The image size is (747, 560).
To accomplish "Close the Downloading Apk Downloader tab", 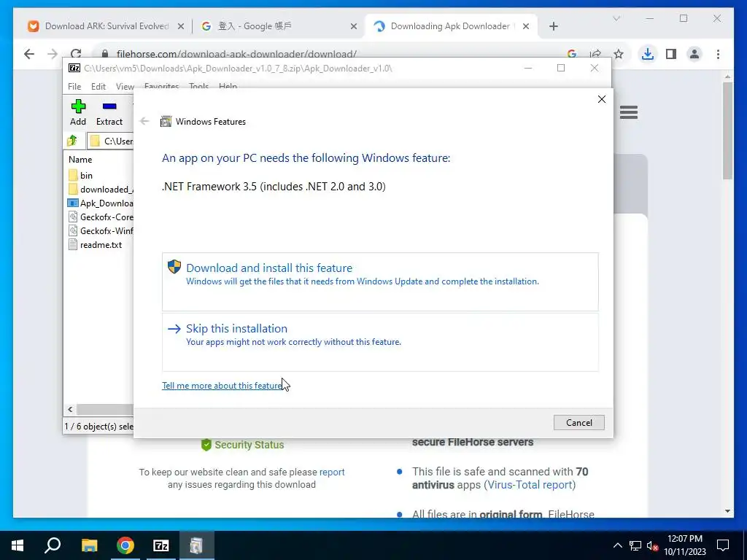I will coord(526,26).
